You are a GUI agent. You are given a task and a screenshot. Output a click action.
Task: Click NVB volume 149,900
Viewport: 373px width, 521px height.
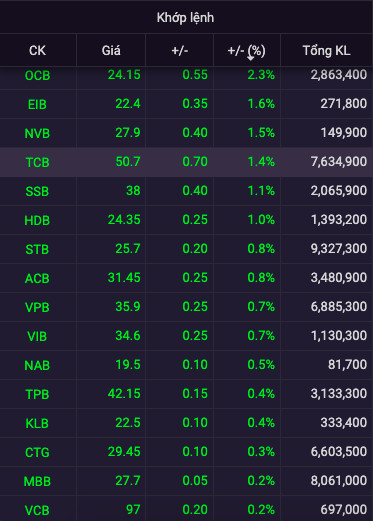pos(344,133)
